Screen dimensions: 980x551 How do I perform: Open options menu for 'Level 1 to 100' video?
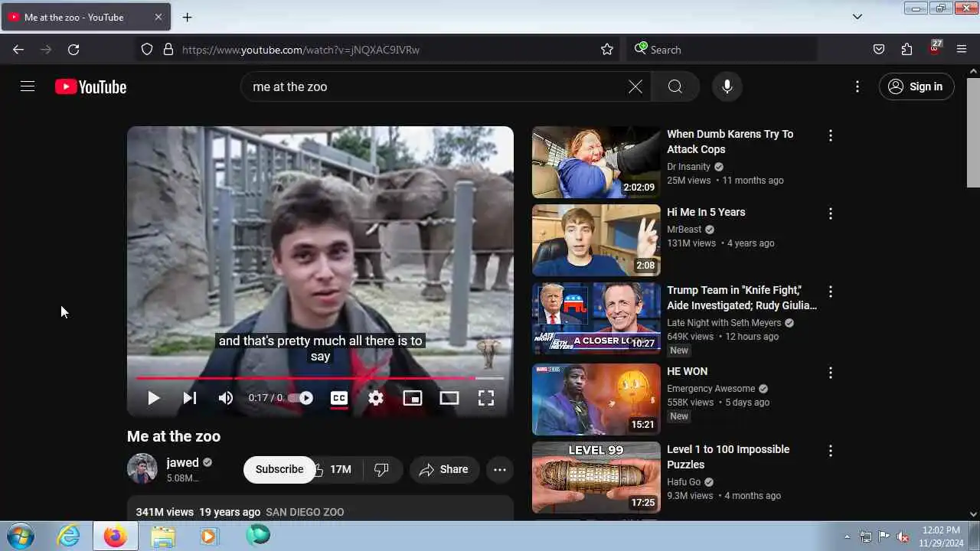click(831, 451)
